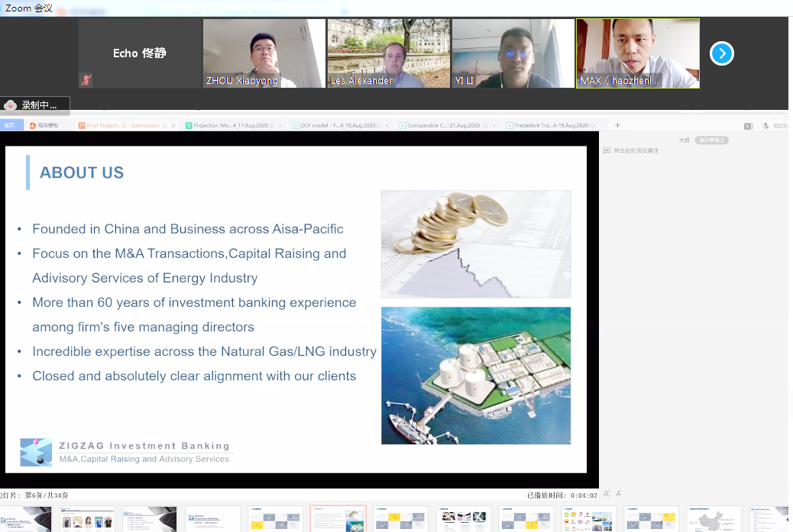Screen dimensions: 793x532
Task: Select the MAX participant video tile
Action: (637, 53)
